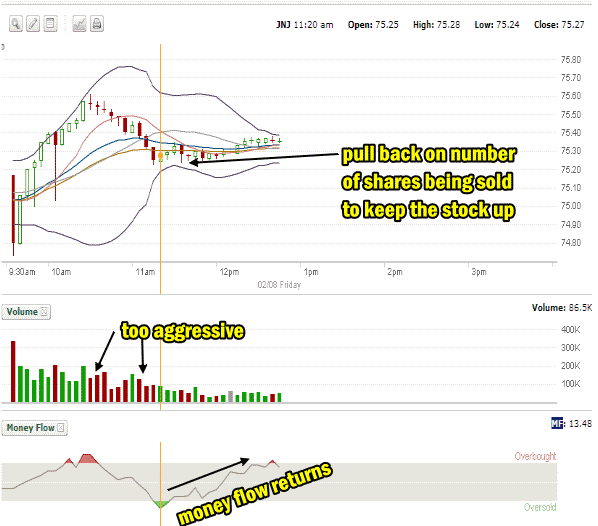This screenshot has width=598, height=526.
Task: Click the gray volume bar
Action: 230,397
